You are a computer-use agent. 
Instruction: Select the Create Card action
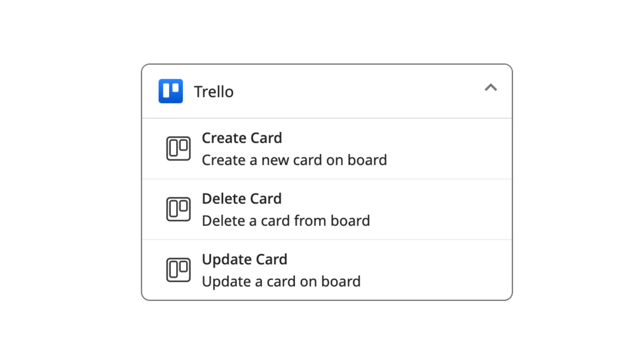pyautogui.click(x=327, y=149)
